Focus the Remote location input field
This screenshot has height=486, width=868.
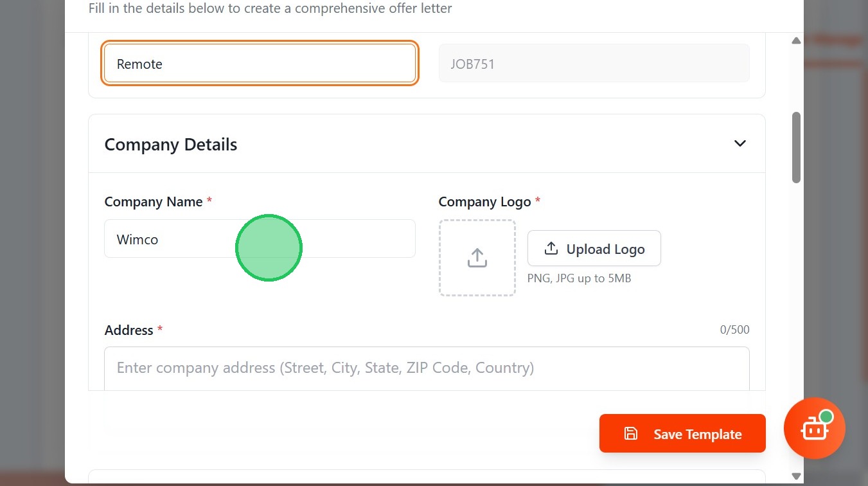click(260, 64)
